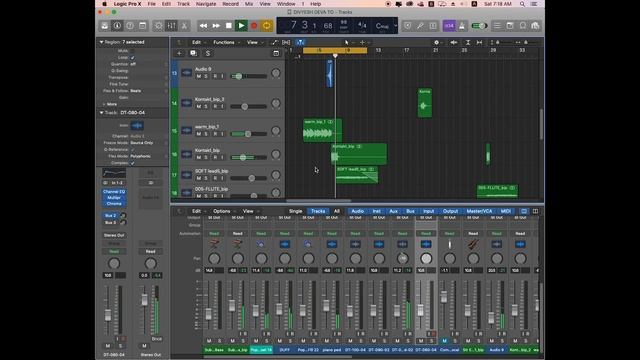Image resolution: width=640 pixels, height=360 pixels.
Task: Open the Track menu in the menu bar
Action: (183, 4)
